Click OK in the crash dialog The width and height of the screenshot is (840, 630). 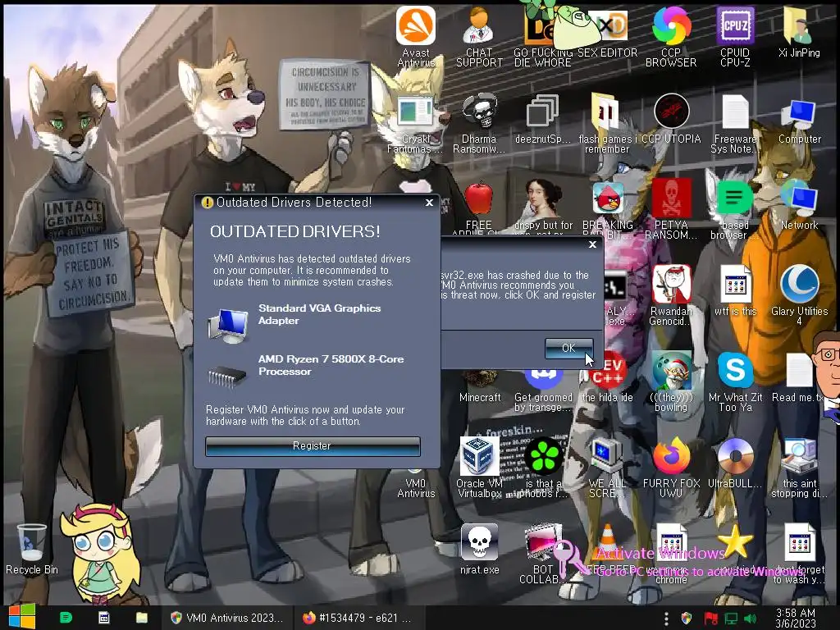click(x=569, y=348)
